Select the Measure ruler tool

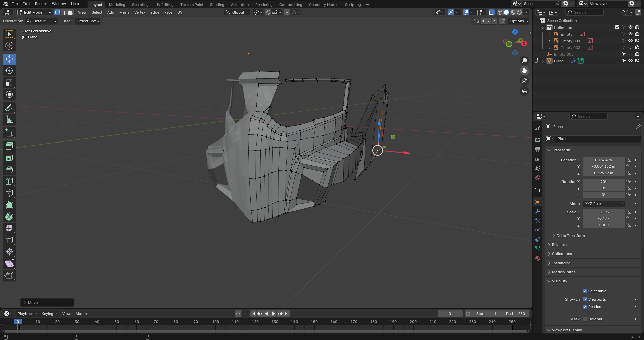pos(9,120)
